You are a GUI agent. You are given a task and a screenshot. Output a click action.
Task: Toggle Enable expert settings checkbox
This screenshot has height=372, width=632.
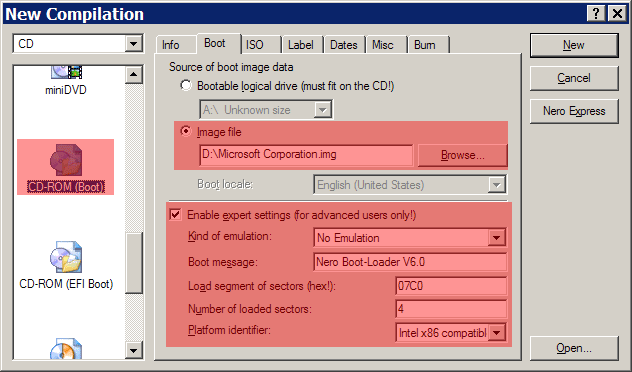[176, 214]
